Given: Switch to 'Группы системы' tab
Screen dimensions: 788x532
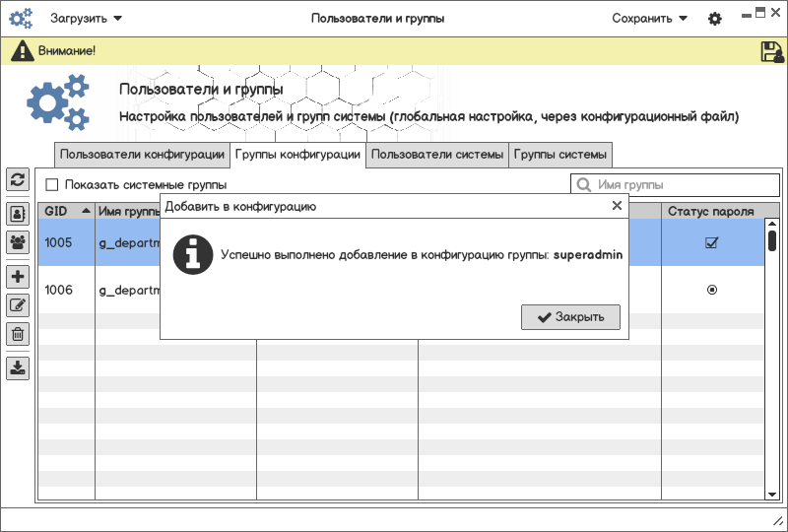Looking at the screenshot, I should click(x=560, y=155).
